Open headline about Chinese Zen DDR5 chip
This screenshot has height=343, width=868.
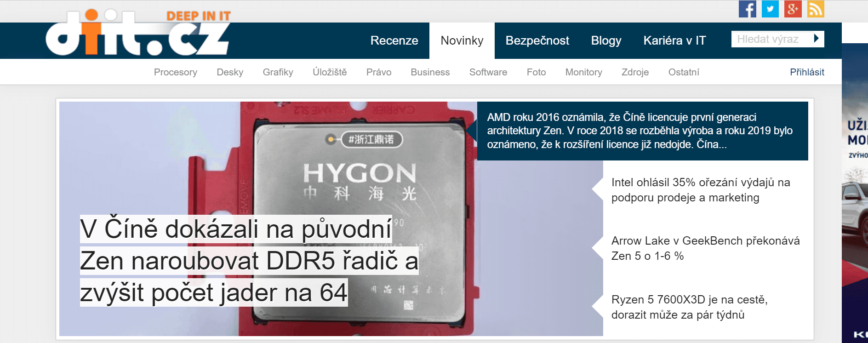pyautogui.click(x=249, y=261)
